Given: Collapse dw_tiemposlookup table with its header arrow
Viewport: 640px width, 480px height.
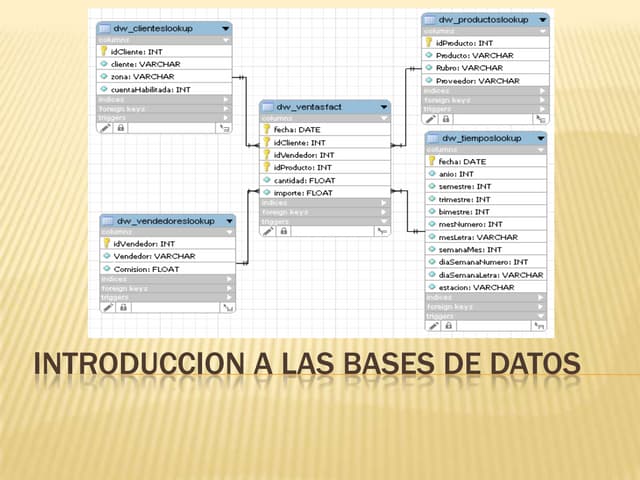Looking at the screenshot, I should tap(540, 137).
